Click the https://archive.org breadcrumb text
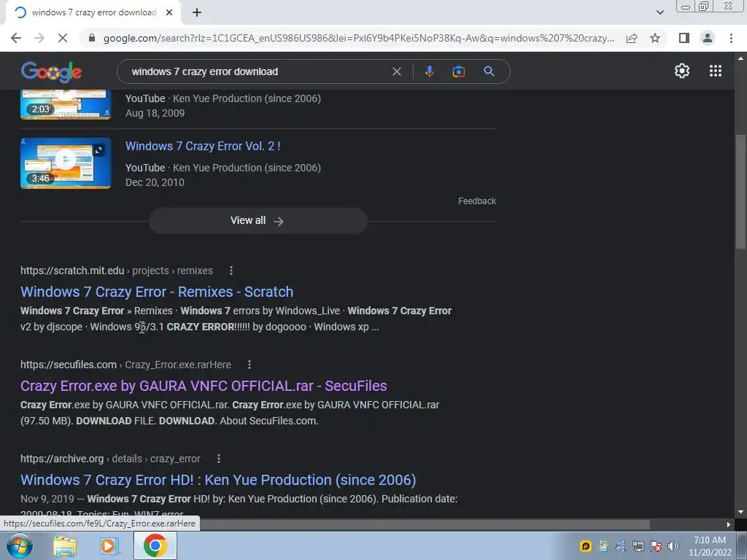747x560 pixels. click(x=62, y=459)
